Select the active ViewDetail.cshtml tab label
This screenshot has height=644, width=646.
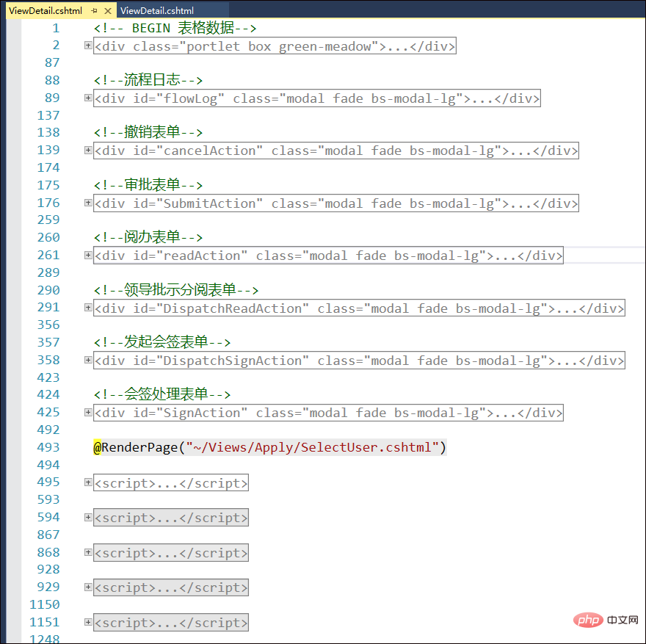coord(46,11)
